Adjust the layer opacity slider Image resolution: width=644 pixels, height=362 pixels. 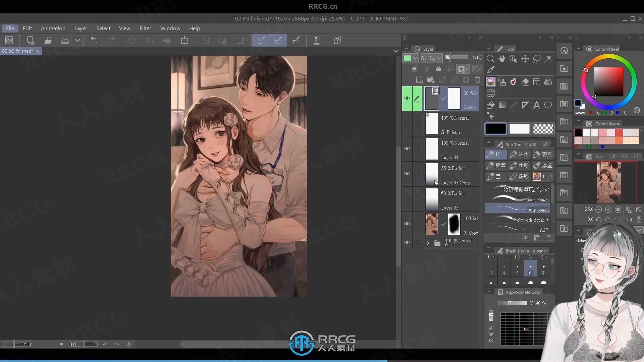click(457, 57)
